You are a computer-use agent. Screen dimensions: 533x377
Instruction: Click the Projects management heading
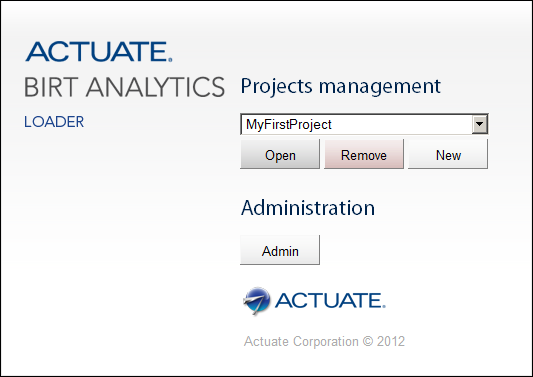341,86
